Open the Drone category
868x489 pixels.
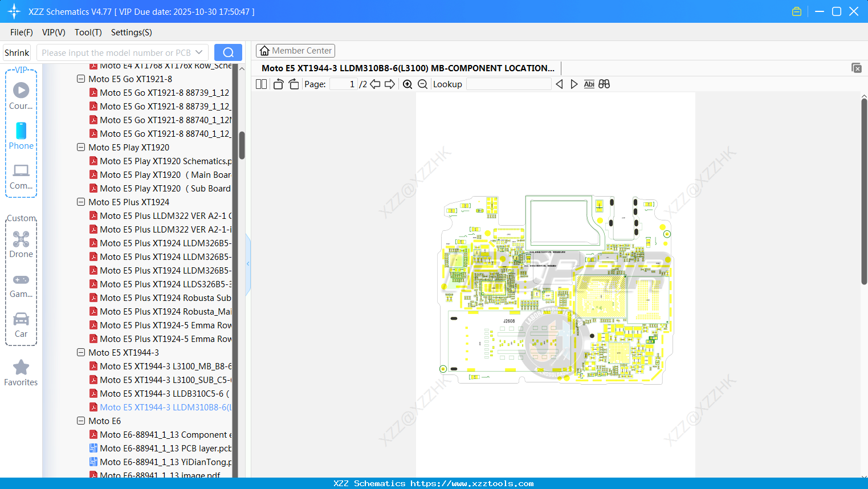(x=21, y=244)
